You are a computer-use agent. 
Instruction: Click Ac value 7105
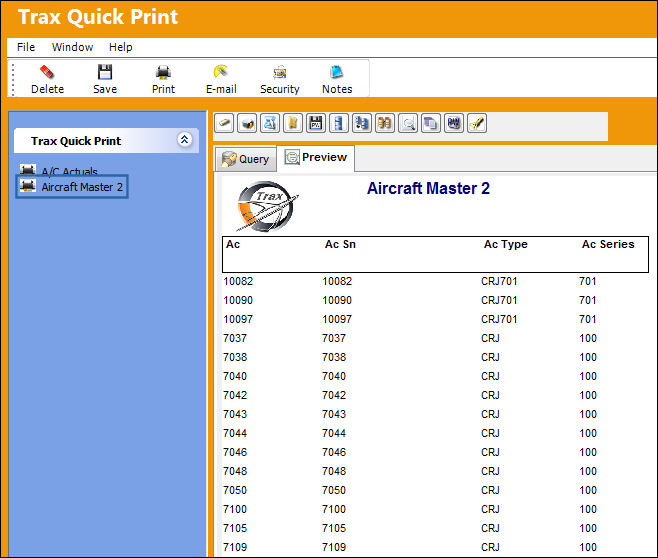[x=235, y=528]
